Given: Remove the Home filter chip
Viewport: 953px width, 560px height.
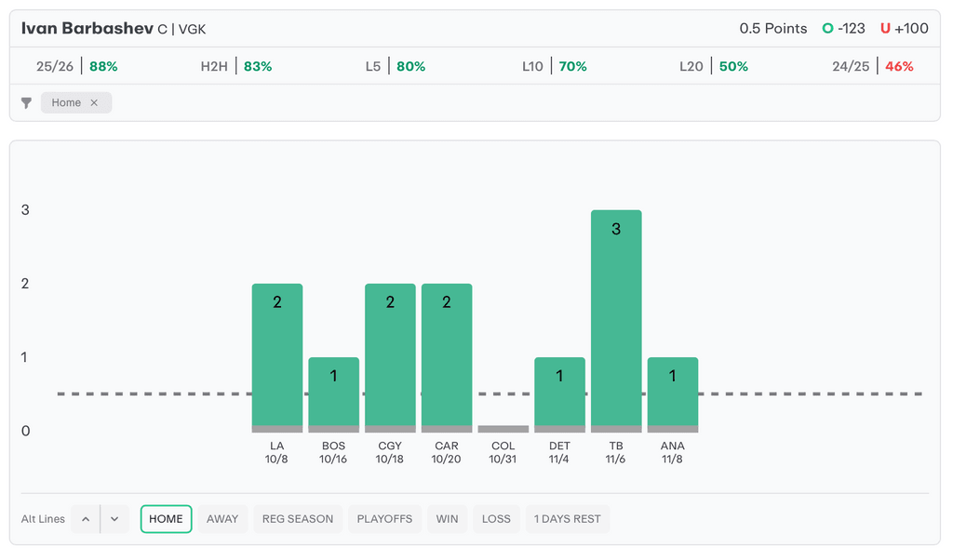Looking at the screenshot, I should click(x=94, y=103).
